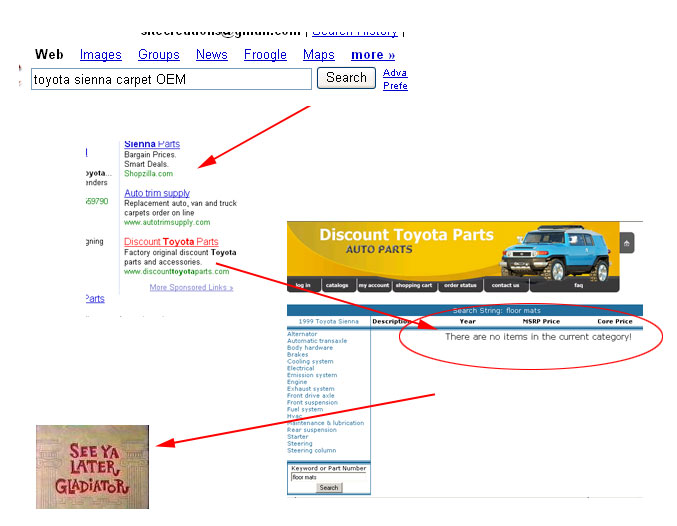Click www.discounttoyotaparts.com URL text
677x526 pixels.
[x=177, y=272]
